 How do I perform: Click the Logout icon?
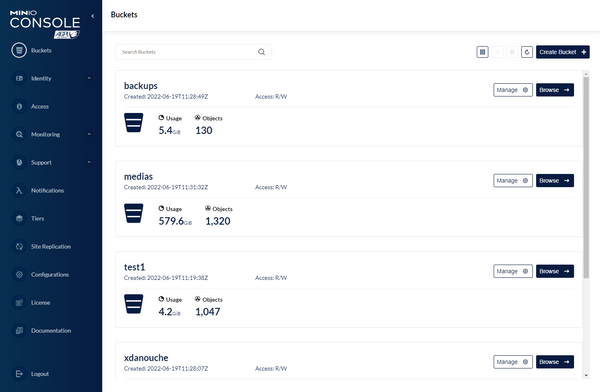point(19,374)
